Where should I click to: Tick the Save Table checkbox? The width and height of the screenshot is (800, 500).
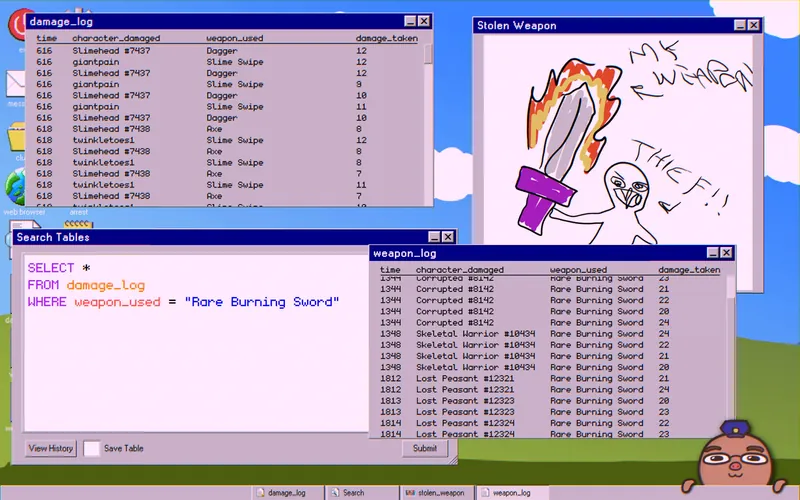pyautogui.click(x=91, y=448)
